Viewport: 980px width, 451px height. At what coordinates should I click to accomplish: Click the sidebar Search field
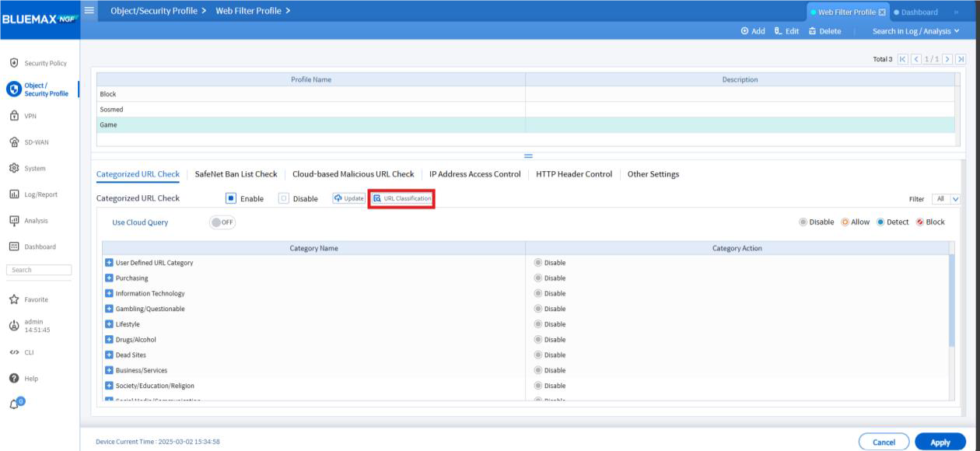pyautogui.click(x=39, y=270)
